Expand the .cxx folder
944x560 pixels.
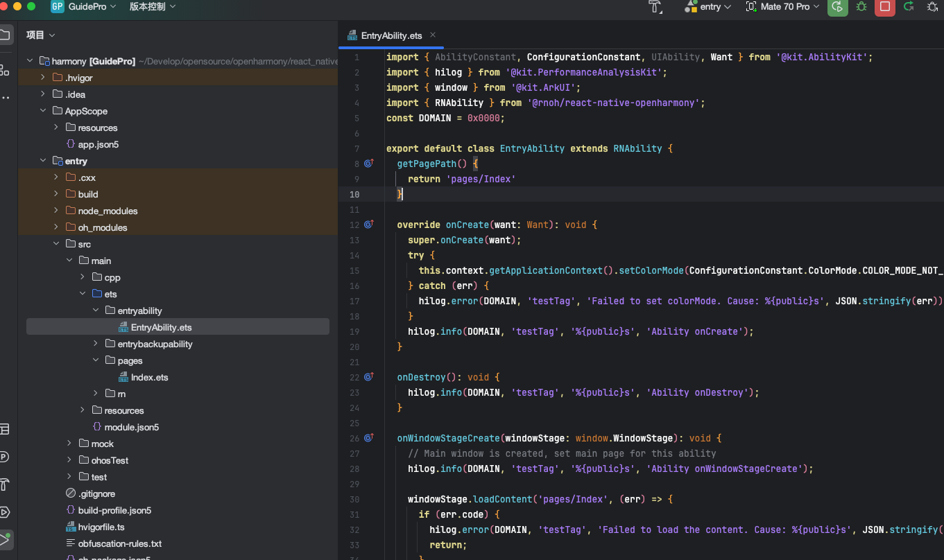click(x=56, y=177)
